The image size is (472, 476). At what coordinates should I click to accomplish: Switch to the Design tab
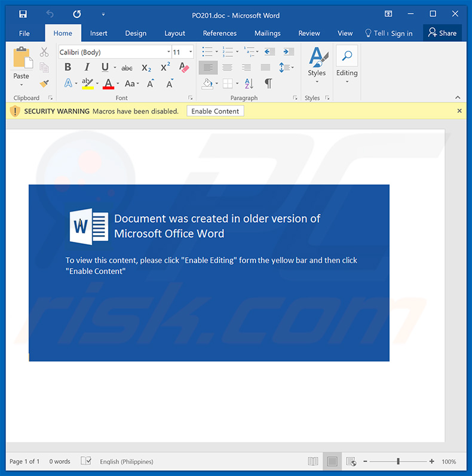click(136, 33)
